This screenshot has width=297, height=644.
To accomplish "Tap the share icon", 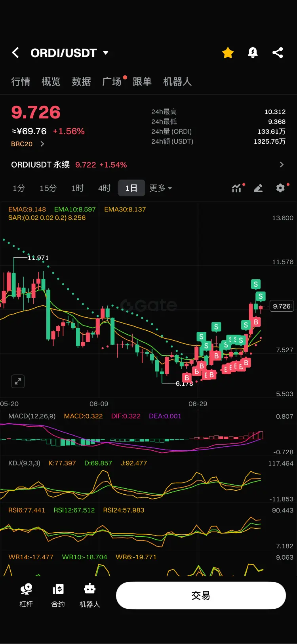I will (278, 53).
